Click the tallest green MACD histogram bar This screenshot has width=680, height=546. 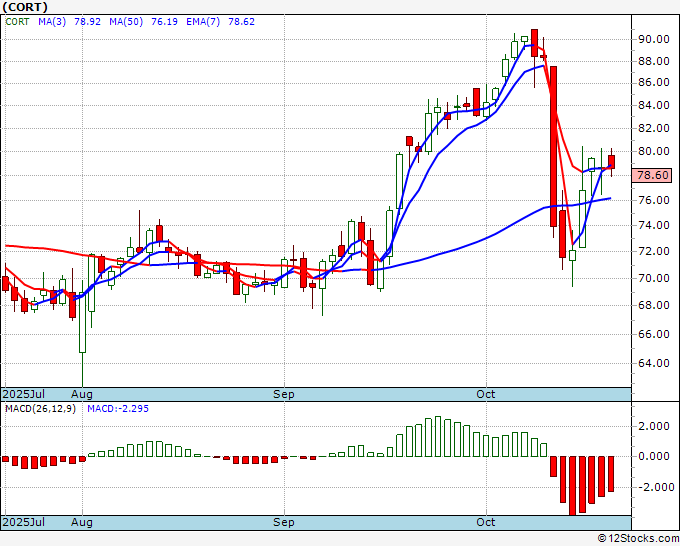point(438,437)
